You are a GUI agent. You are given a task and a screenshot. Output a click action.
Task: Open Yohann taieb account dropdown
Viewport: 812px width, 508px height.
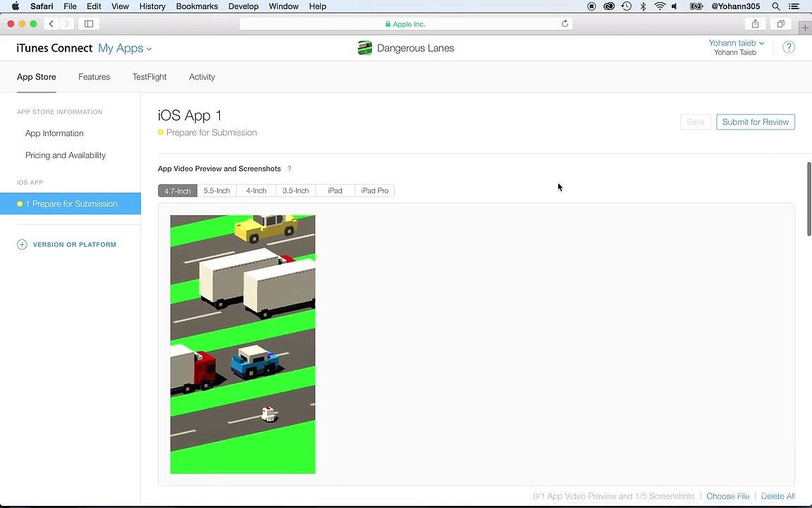click(736, 43)
